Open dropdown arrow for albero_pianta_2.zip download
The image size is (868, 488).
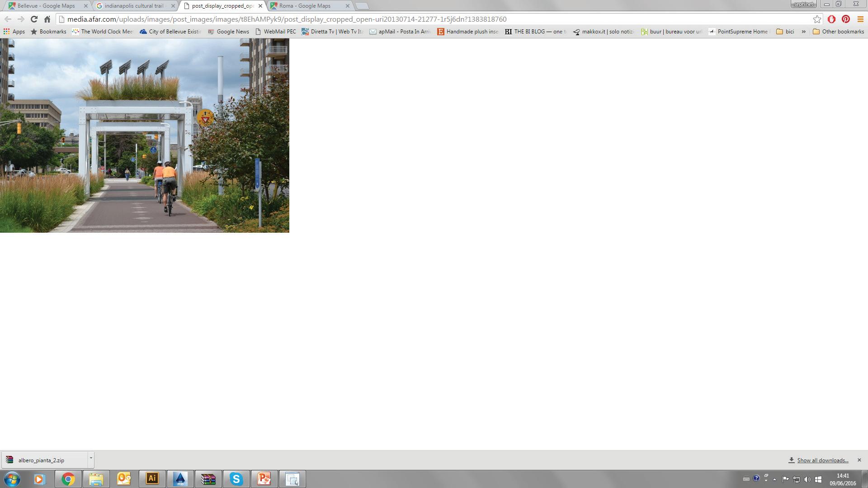(91, 458)
